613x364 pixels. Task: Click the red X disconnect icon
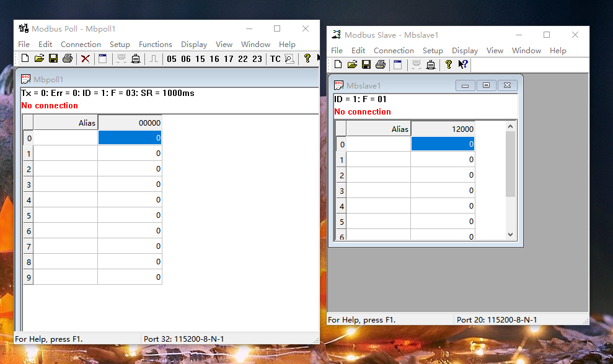click(x=86, y=59)
